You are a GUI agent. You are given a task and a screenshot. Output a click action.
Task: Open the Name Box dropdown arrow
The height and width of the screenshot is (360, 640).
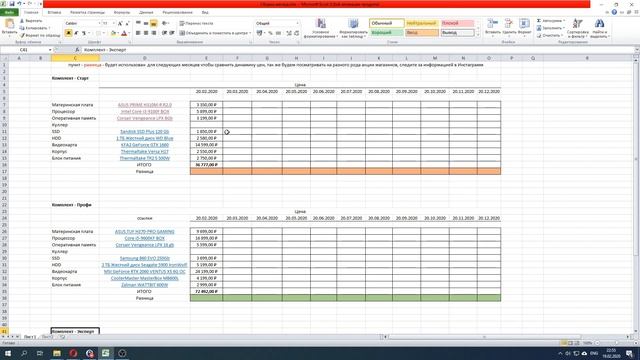50,50
